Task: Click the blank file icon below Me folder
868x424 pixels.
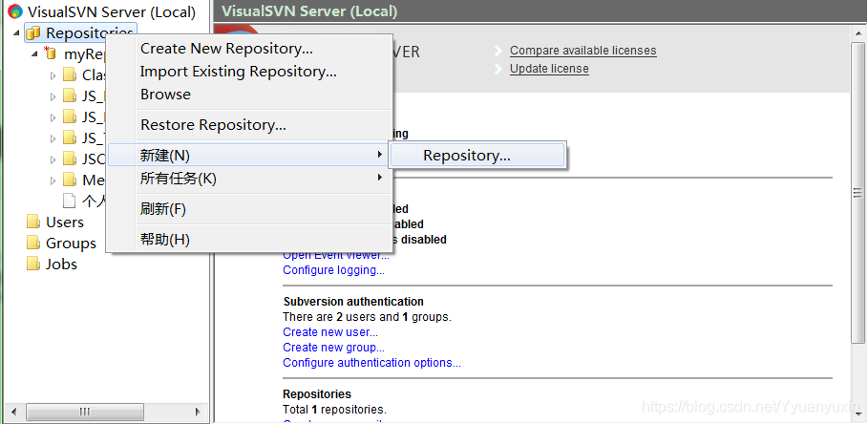Action: coord(69,201)
